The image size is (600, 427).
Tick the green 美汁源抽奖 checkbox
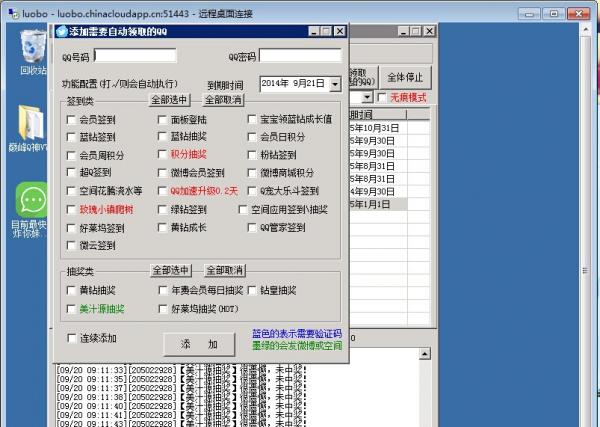click(71, 309)
